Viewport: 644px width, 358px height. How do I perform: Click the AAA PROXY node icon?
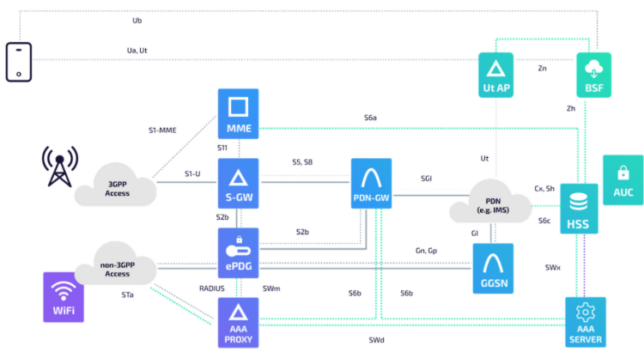tap(238, 323)
